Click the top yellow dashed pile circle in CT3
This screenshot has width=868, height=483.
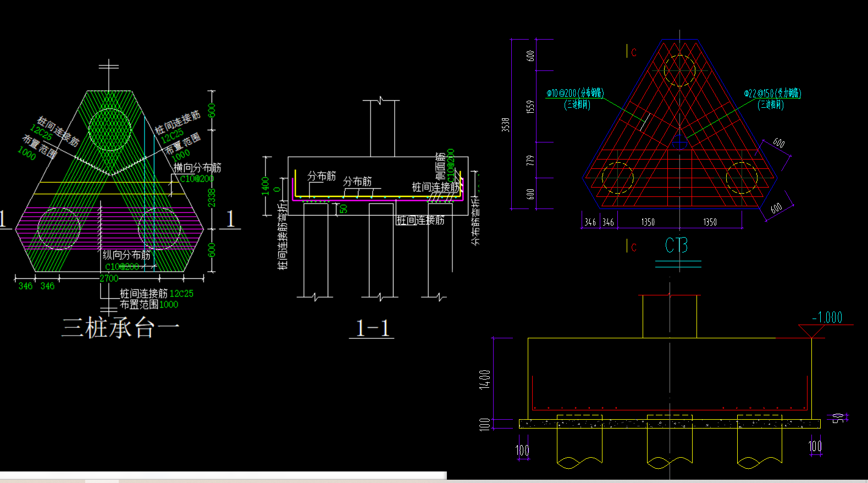pyautogui.click(x=679, y=70)
